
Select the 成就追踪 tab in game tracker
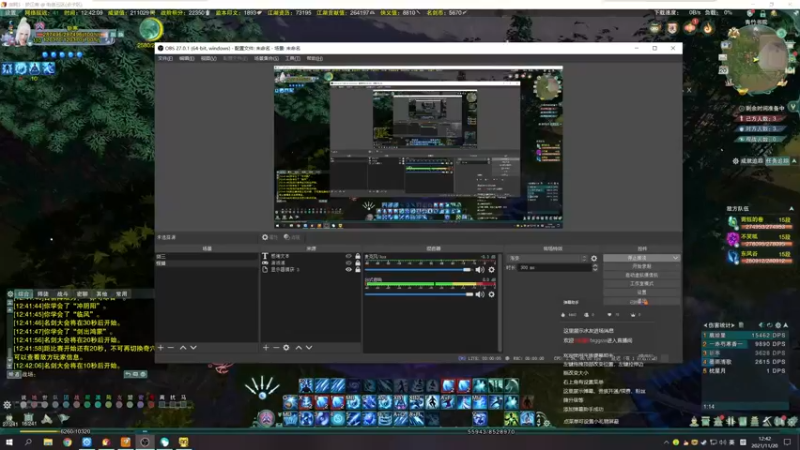[x=752, y=161]
